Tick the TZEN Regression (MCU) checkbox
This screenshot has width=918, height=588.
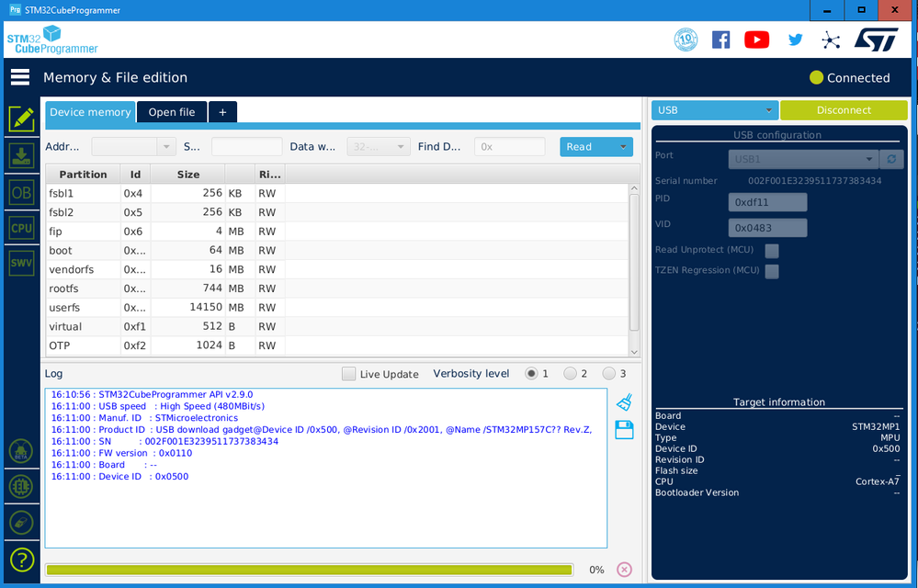[772, 271]
